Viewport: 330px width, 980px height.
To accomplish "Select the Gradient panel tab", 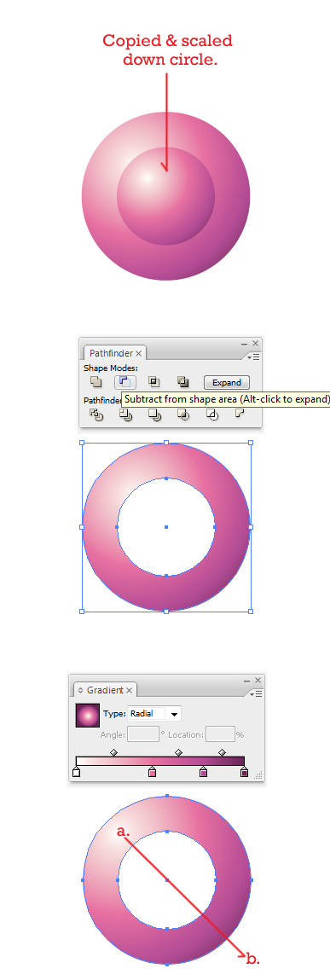I will pyautogui.click(x=105, y=690).
